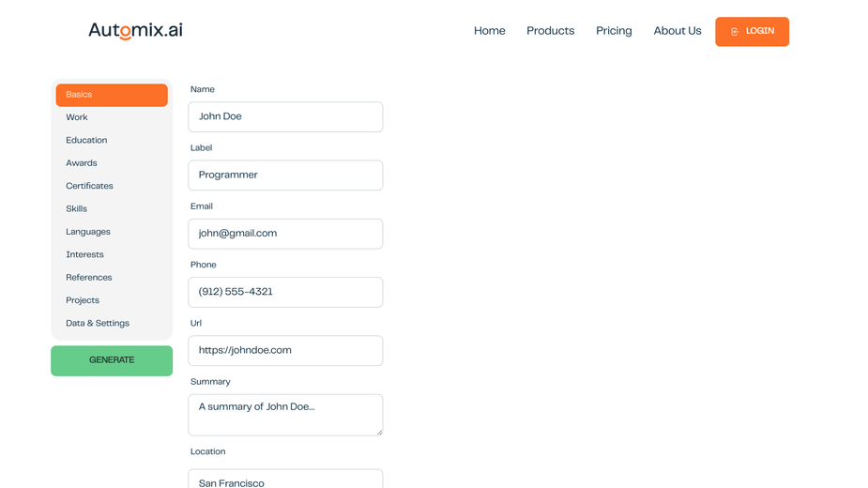The height and width of the screenshot is (488, 868).
Task: Open the Home page link
Action: point(489,31)
